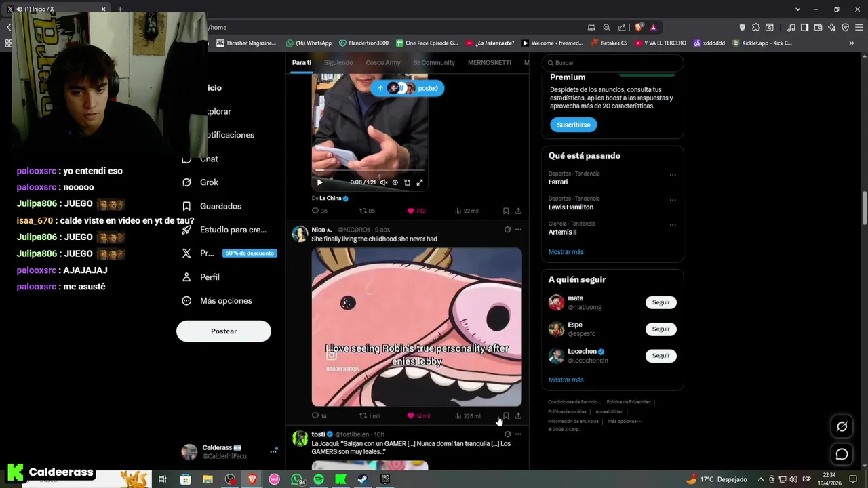Focus the Buscar search field
868x488 pixels.
(612, 62)
